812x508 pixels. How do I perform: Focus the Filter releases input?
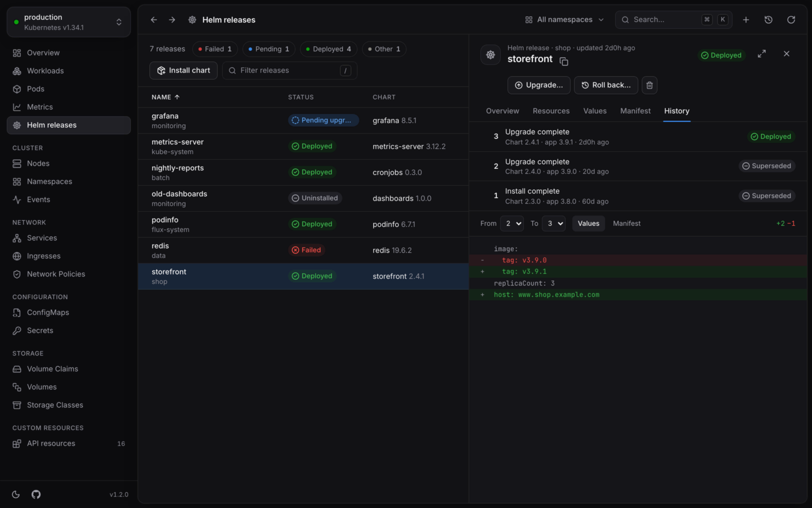(x=290, y=71)
